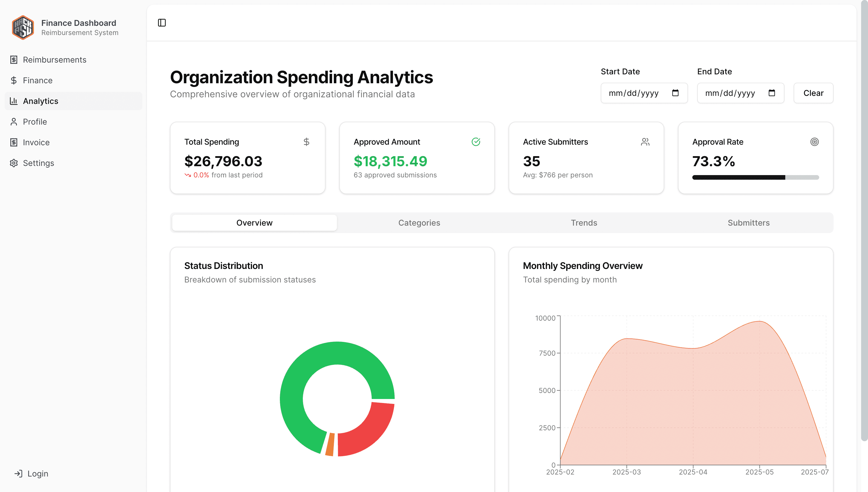
Task: Toggle the sidebar panel icon
Action: [162, 22]
